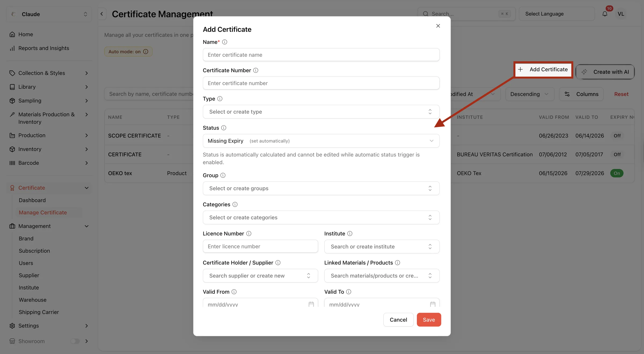Open Dashboard under Certificate
This screenshot has height=354, width=644.
pyautogui.click(x=32, y=200)
